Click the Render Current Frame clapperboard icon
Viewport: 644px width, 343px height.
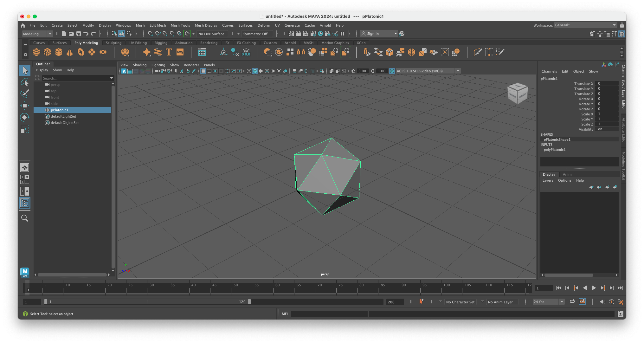299,34
